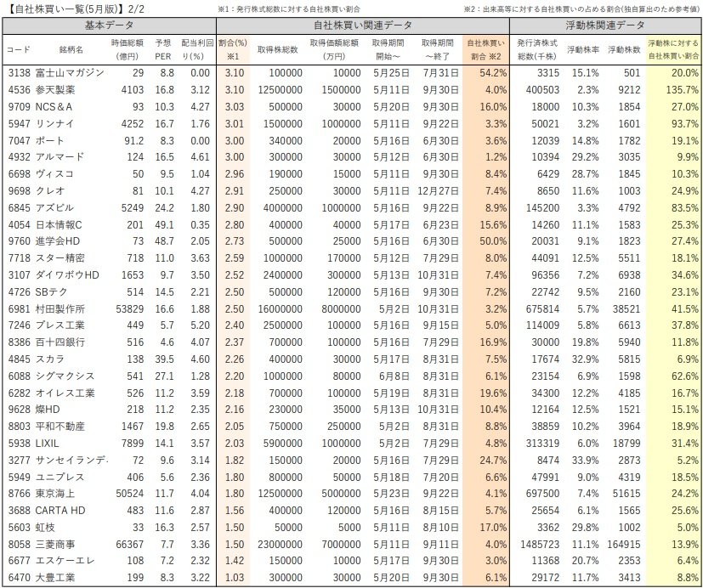Select stock name 燦HD
Viewport: 703px width, 588px height.
(48, 410)
